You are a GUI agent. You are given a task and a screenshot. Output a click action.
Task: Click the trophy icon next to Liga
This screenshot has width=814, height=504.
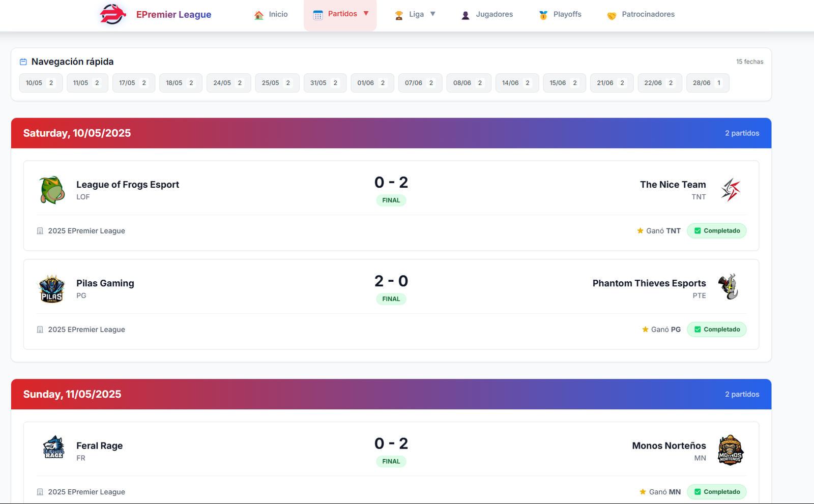(399, 14)
